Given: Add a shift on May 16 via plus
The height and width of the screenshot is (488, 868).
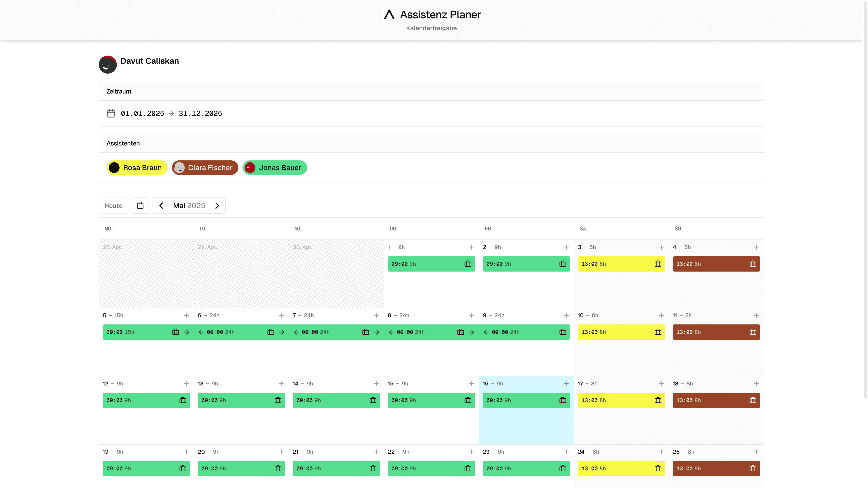Looking at the screenshot, I should point(566,384).
